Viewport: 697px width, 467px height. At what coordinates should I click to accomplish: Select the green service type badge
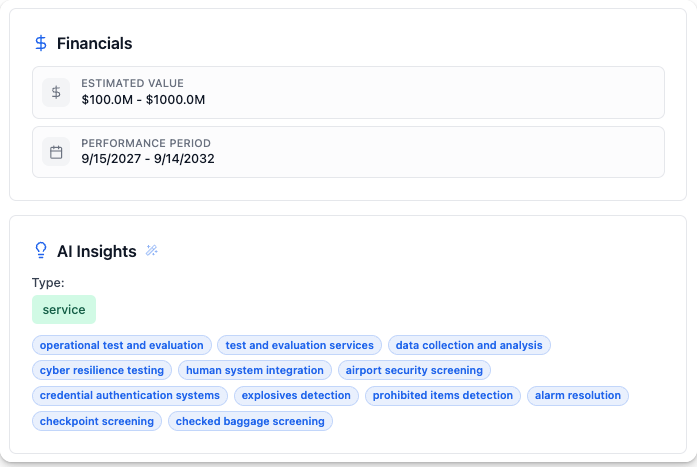tap(64, 310)
